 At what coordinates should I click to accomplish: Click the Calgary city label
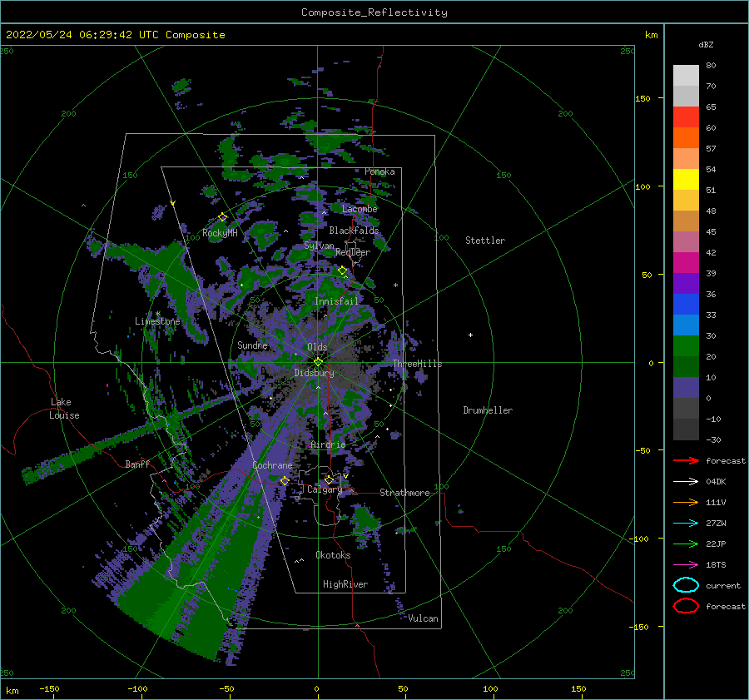(325, 489)
